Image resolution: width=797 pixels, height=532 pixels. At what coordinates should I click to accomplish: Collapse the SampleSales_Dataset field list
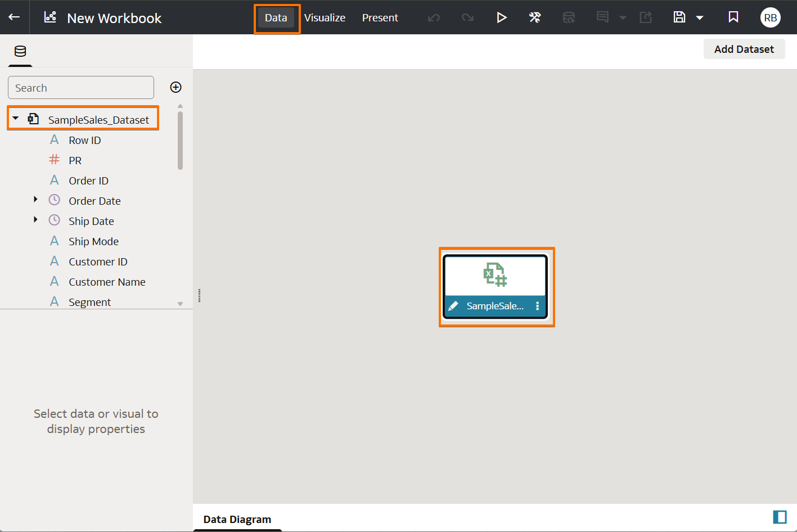[x=16, y=118]
